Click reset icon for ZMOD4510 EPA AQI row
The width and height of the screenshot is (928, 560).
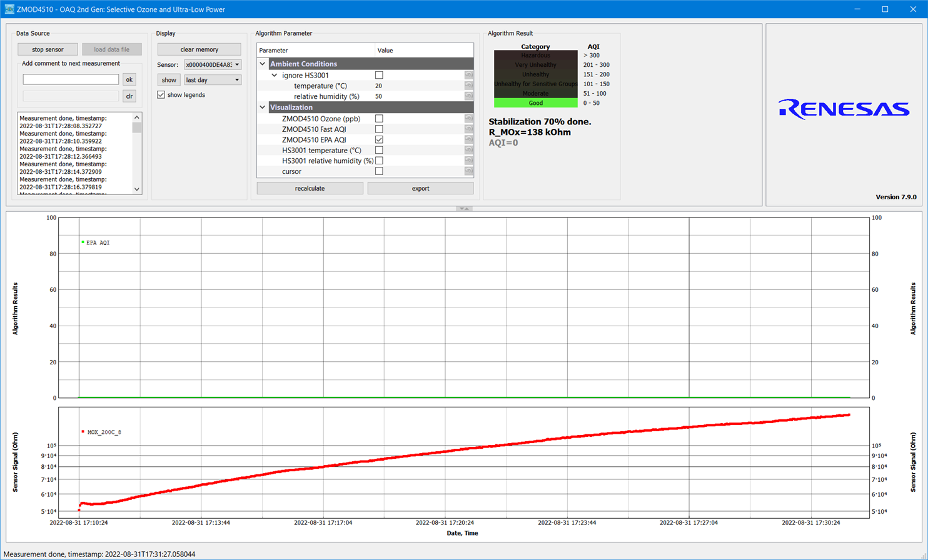pos(468,139)
